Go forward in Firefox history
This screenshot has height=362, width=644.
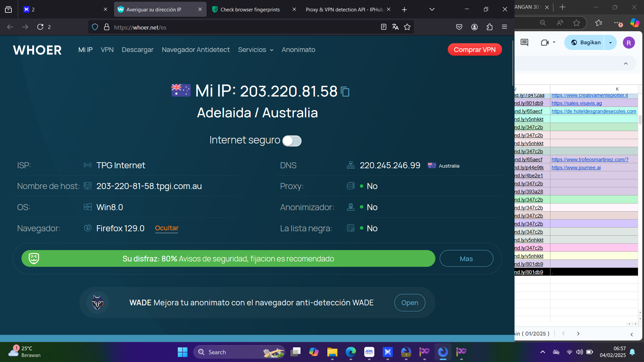point(25,27)
